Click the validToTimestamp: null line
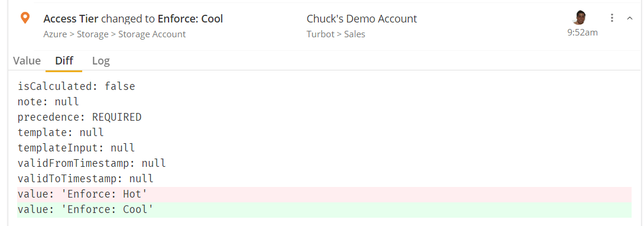 click(85, 179)
